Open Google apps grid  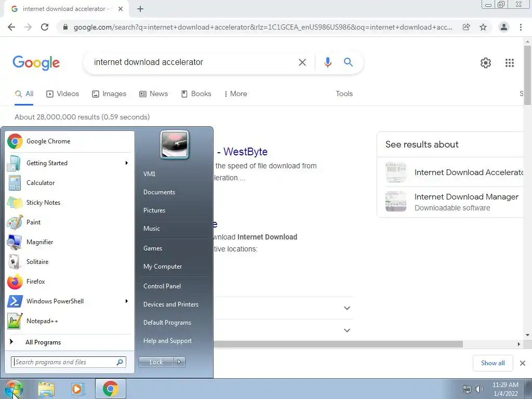[x=509, y=63]
